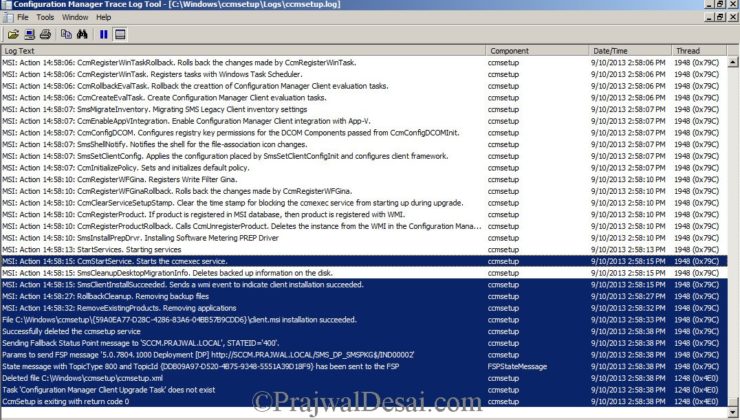This screenshot has width=740, height=420.
Task: Select 'Successfully deleted the ccmsetup service' line
Action: [363, 331]
